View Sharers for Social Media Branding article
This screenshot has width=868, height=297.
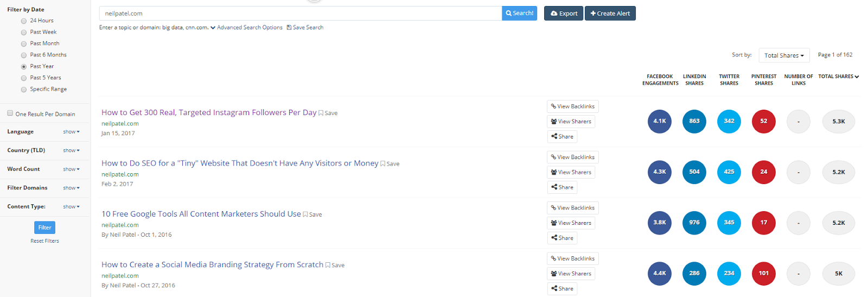point(571,274)
